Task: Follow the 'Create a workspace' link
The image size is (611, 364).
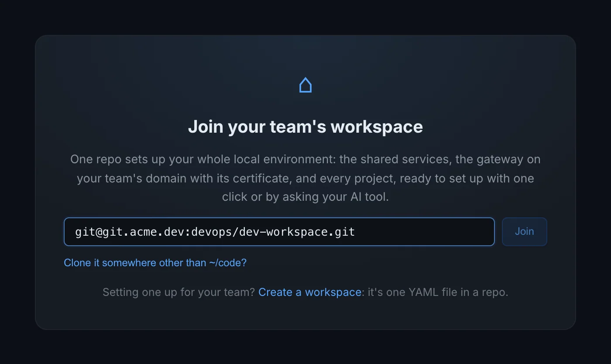Action: (x=310, y=292)
